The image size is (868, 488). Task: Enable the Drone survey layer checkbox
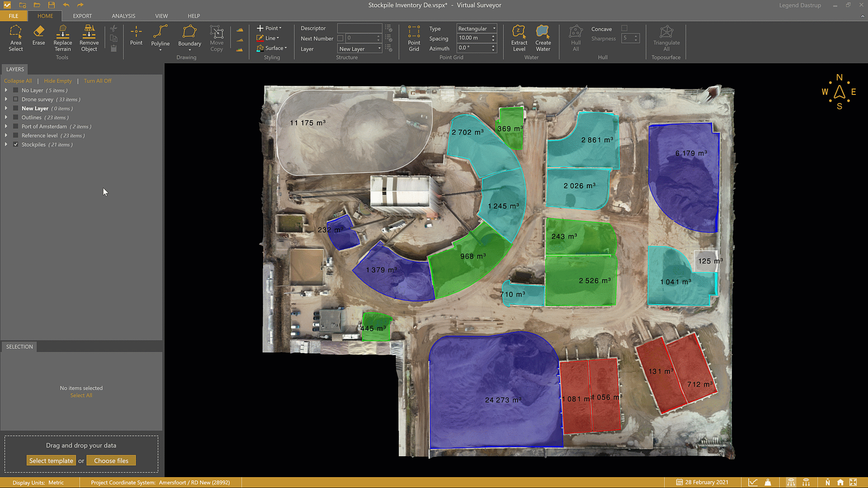point(16,99)
